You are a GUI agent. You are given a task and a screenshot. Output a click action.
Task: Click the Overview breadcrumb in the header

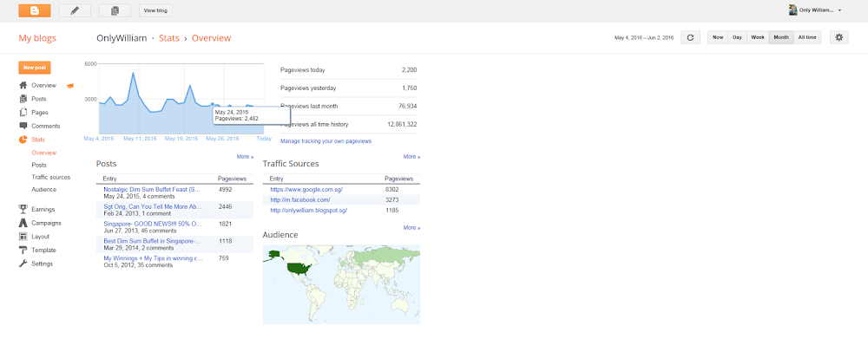click(212, 38)
